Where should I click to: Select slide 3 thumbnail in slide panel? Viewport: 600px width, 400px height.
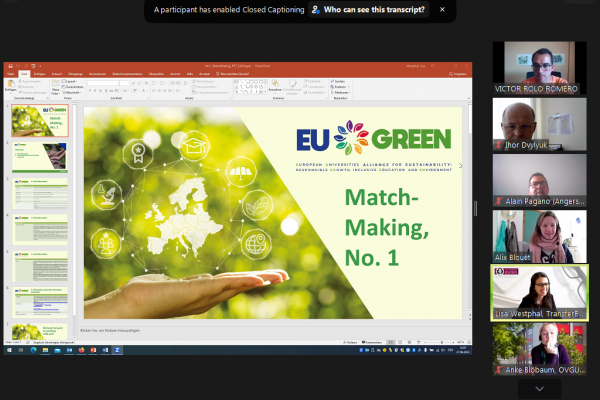click(40, 193)
